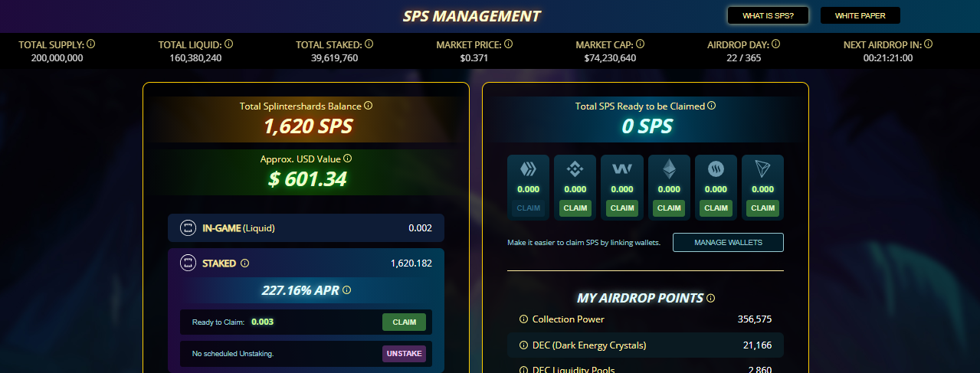Click Claim under the WAX wallet
The image size is (980, 373).
pos(622,208)
